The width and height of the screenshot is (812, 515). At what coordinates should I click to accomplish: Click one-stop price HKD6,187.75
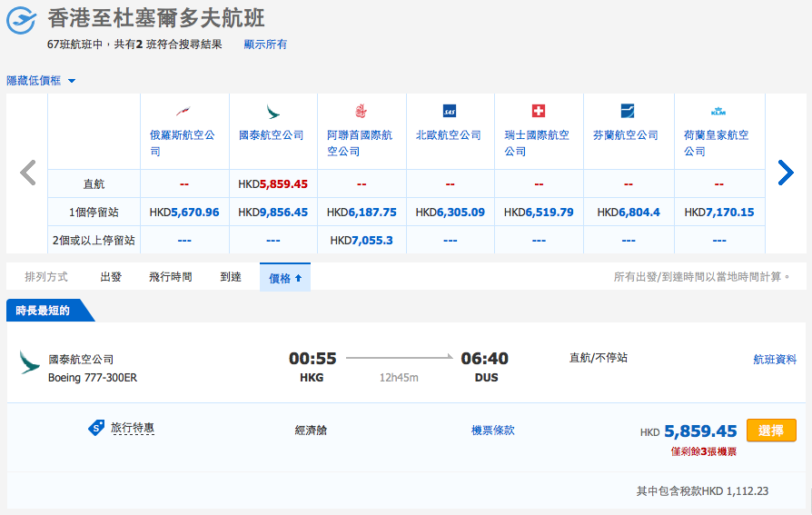click(361, 212)
